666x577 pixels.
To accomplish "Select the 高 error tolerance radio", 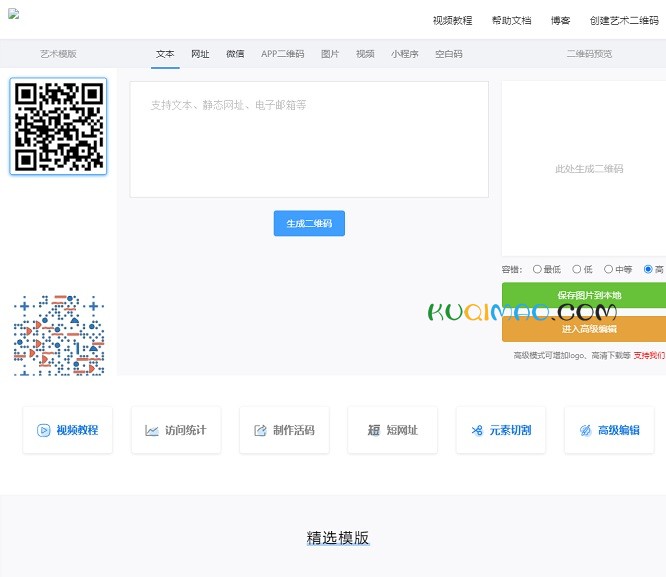I will (648, 269).
